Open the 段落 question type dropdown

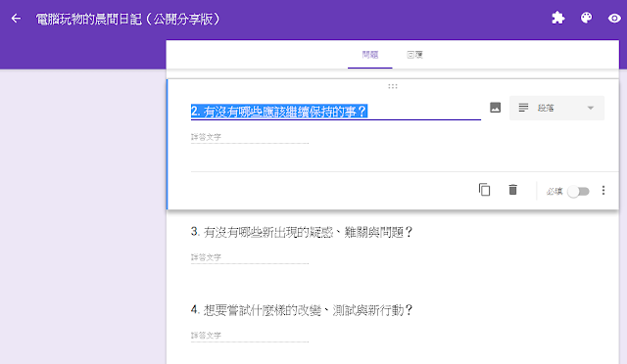(x=556, y=108)
